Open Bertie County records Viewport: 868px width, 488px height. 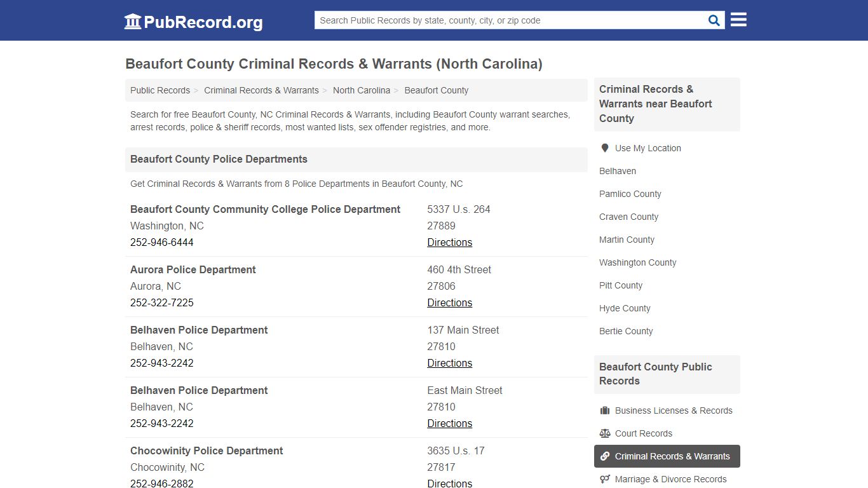coord(626,331)
